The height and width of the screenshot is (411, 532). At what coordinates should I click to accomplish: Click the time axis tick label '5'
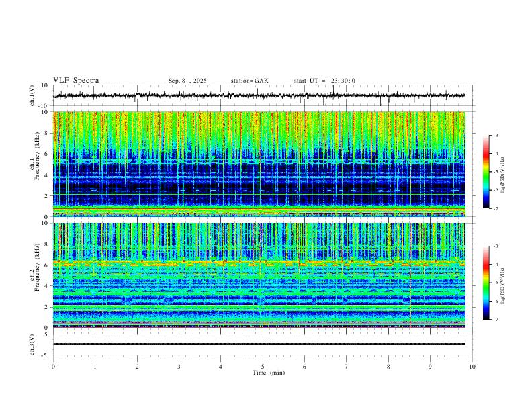coord(263,367)
